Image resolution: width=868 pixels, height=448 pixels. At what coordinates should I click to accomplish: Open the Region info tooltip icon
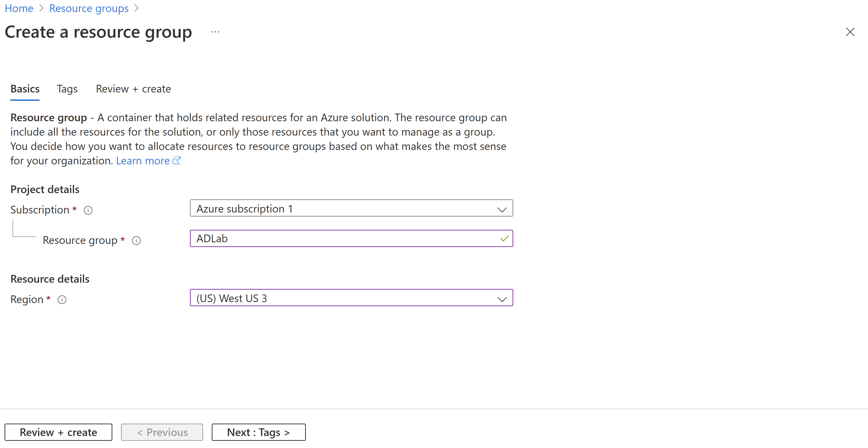[x=62, y=300]
